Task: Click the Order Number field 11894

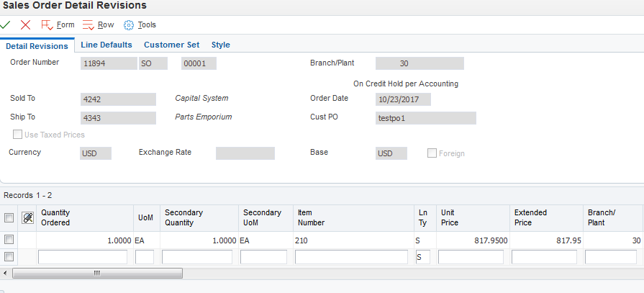Action: 109,63
